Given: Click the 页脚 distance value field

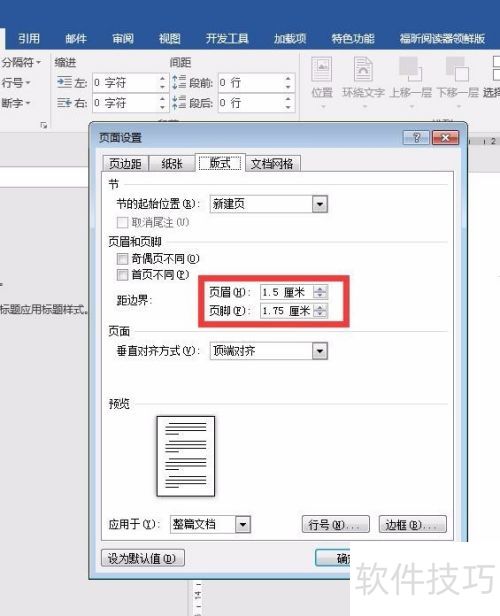Looking at the screenshot, I should 287,311.
